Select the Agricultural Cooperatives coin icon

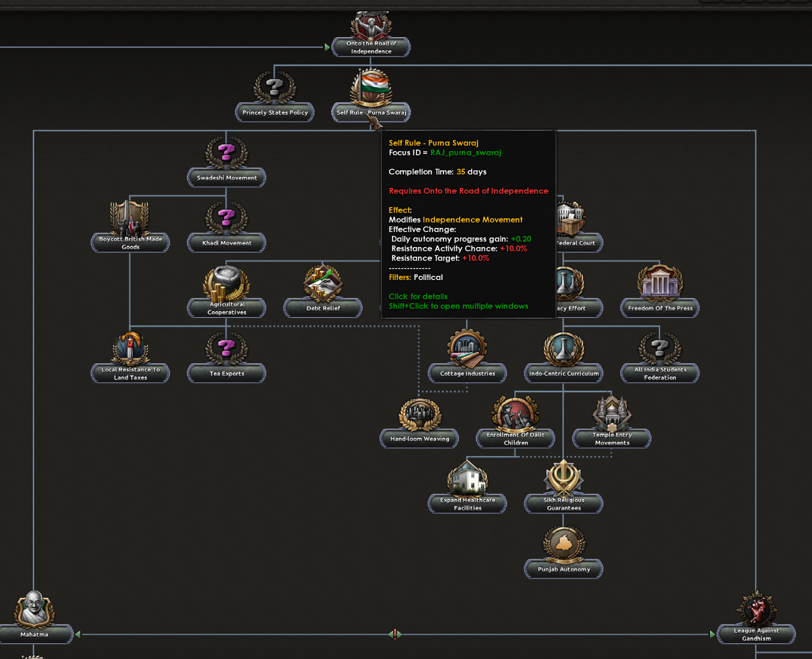[x=227, y=283]
